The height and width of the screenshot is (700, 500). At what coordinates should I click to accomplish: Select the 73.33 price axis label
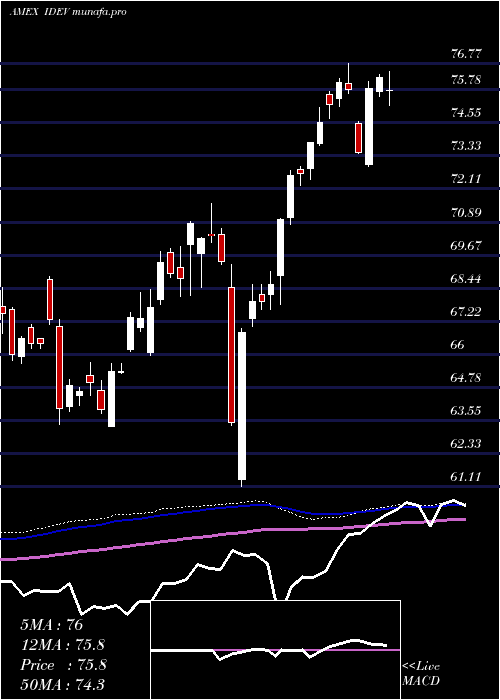[x=466, y=146]
